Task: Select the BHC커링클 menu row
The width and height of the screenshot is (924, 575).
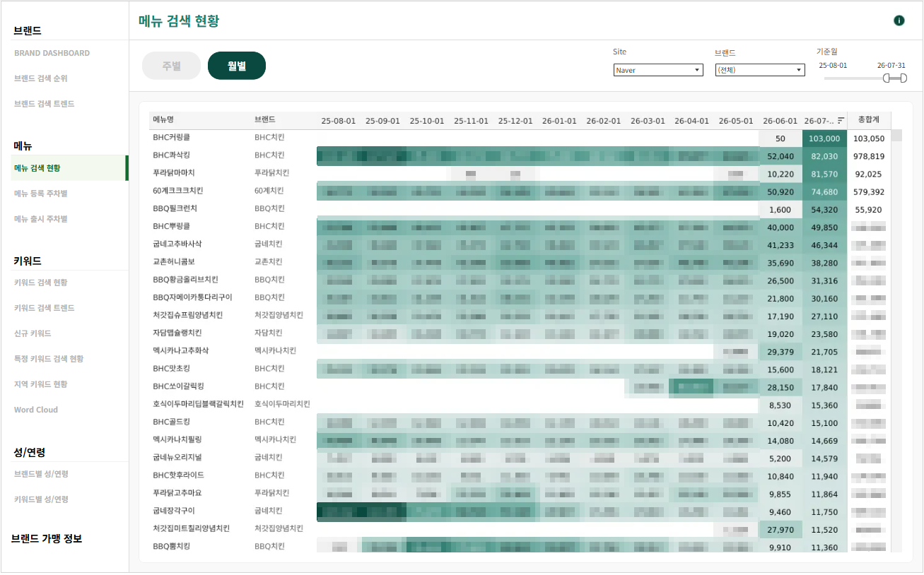Action: [171, 138]
